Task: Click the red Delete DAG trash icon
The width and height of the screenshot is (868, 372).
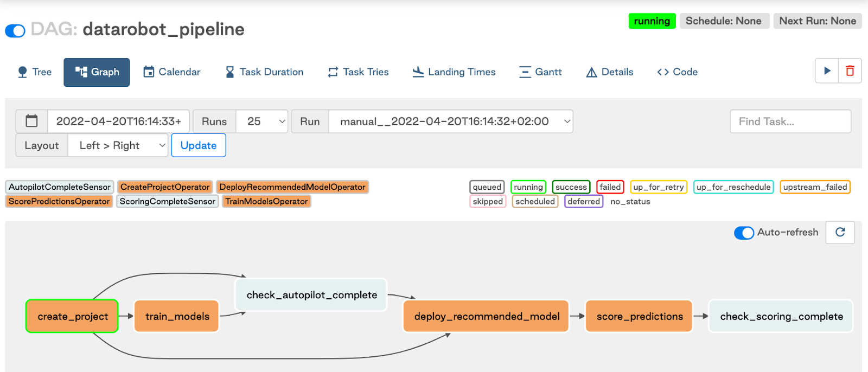Action: tap(850, 71)
